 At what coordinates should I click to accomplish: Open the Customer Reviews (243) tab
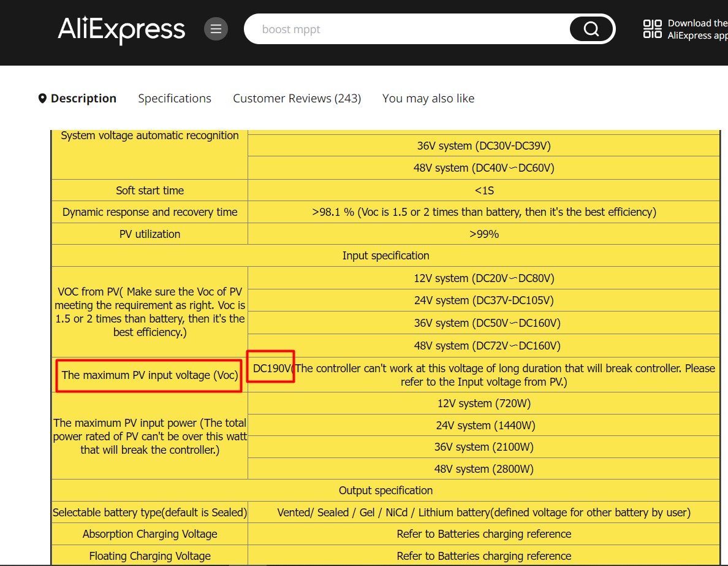pos(297,98)
